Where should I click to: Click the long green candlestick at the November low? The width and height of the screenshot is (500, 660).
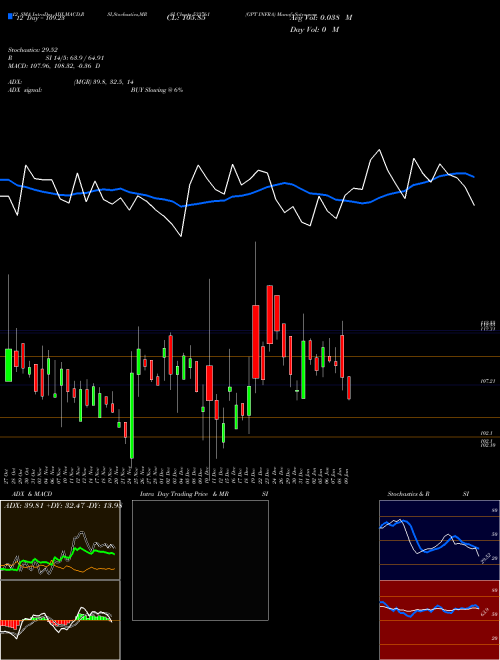click(132, 415)
